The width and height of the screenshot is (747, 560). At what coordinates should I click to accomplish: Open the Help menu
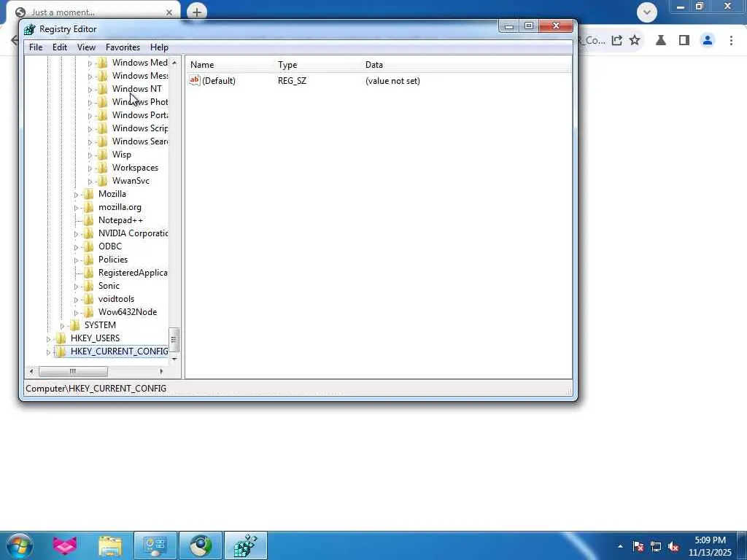tap(159, 47)
